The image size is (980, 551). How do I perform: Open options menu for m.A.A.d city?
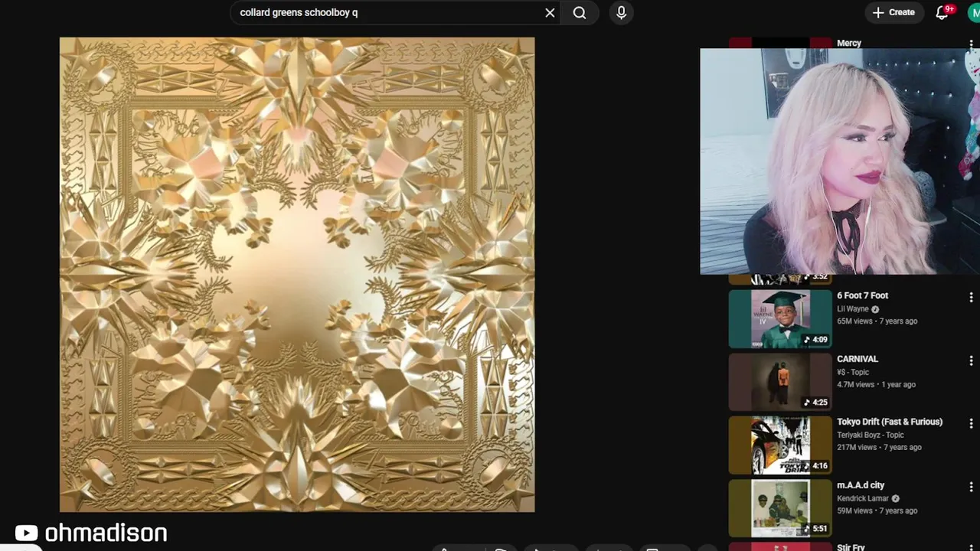coord(971,487)
